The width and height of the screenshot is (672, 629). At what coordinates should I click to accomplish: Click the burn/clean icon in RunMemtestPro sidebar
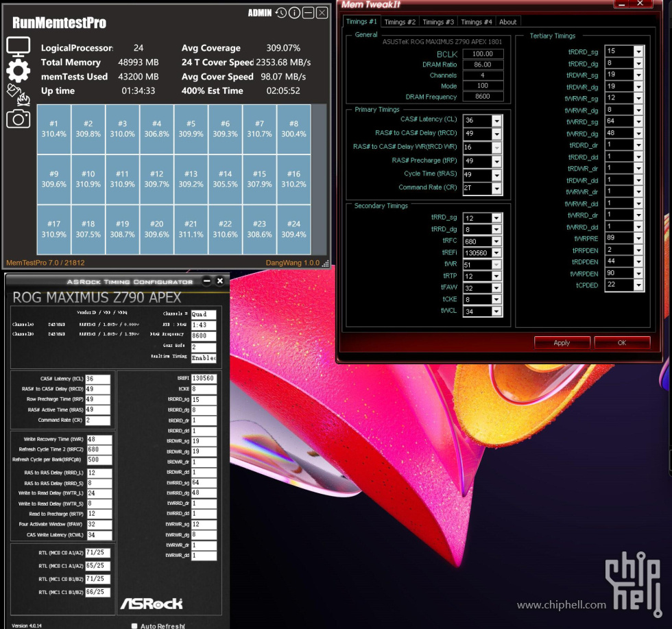tap(18, 95)
